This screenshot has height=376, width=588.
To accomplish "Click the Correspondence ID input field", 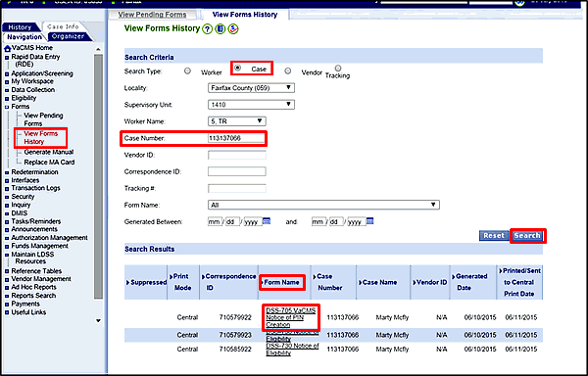I will click(237, 171).
